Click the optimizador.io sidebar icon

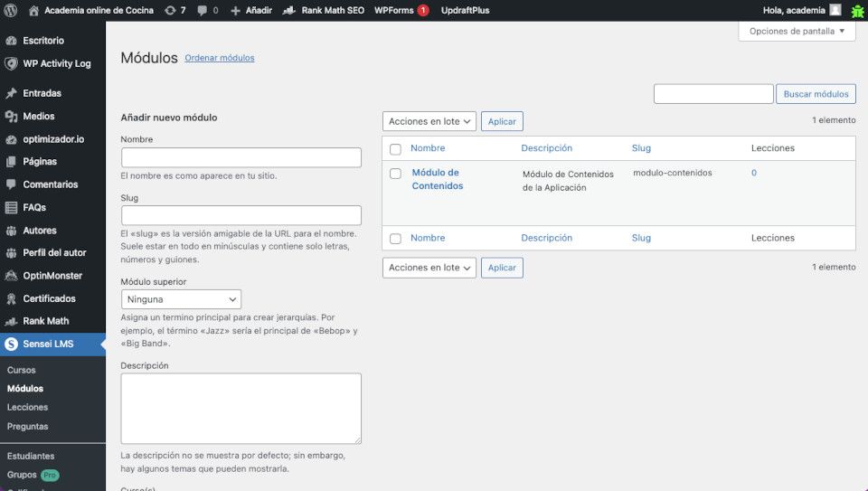[x=11, y=139]
